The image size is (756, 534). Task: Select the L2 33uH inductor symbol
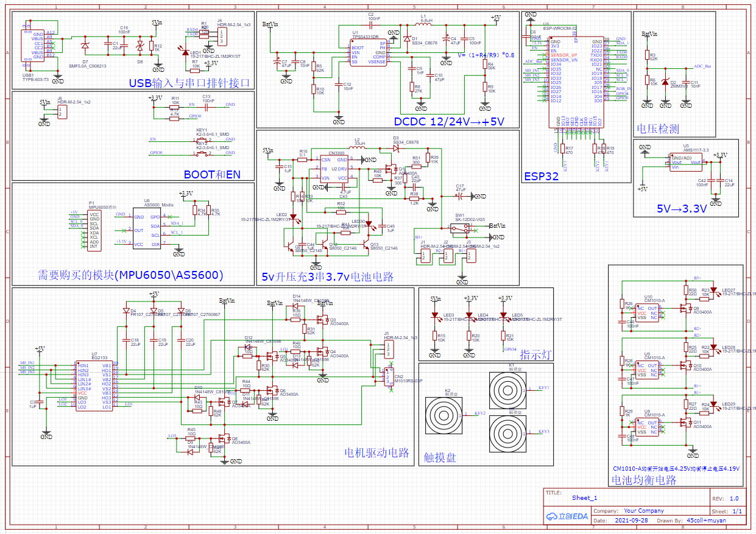point(358,149)
